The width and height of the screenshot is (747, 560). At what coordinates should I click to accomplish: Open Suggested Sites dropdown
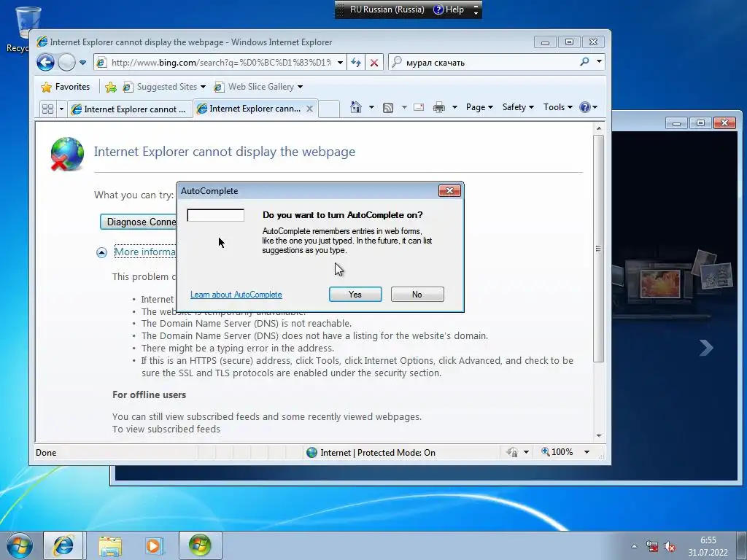tap(164, 87)
